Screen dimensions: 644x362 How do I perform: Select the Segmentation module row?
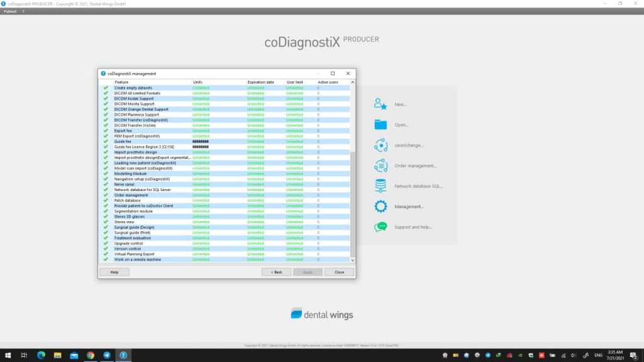tap(151, 211)
